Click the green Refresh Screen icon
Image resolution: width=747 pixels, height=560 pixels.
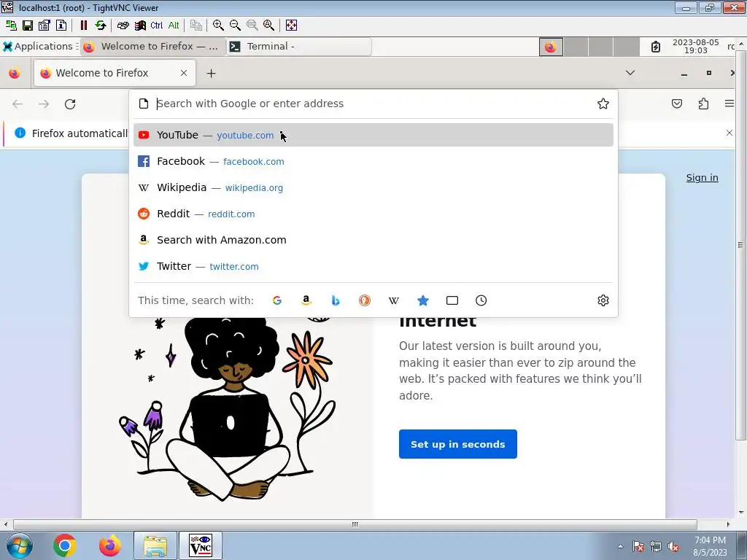pos(100,26)
